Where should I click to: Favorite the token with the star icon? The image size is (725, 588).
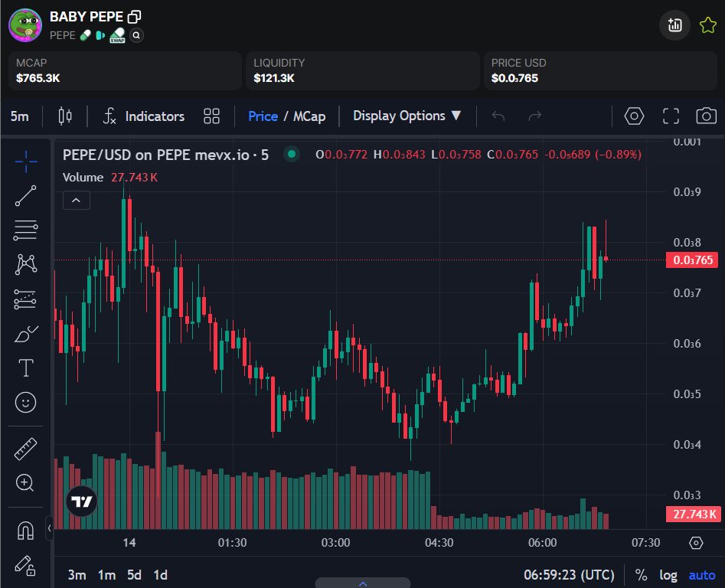point(707,25)
